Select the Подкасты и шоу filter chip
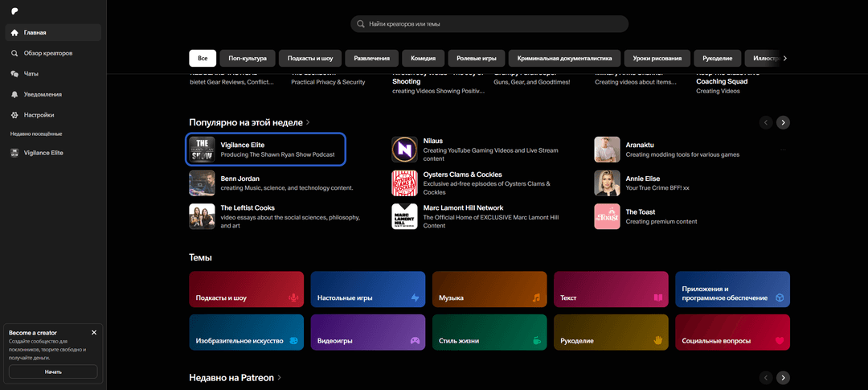Image resolution: width=868 pixels, height=390 pixels. (x=310, y=58)
